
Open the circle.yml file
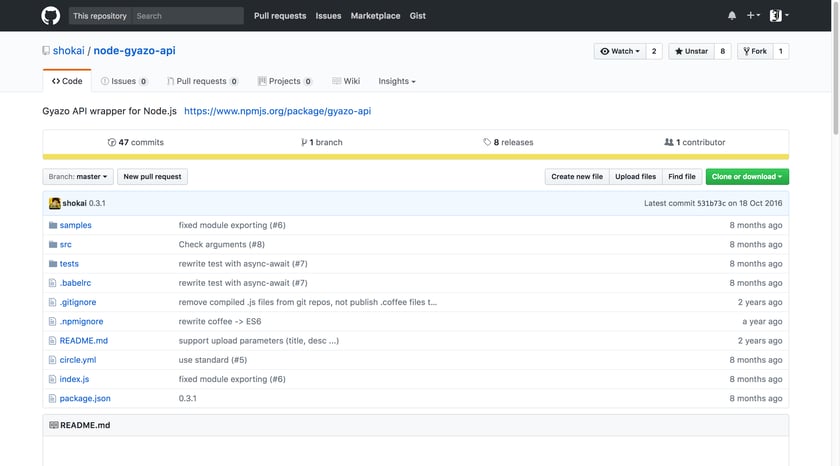point(78,360)
